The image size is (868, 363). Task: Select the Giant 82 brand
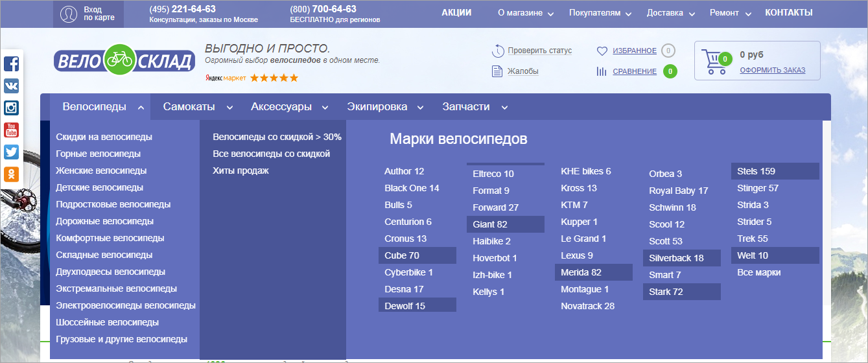pos(506,224)
